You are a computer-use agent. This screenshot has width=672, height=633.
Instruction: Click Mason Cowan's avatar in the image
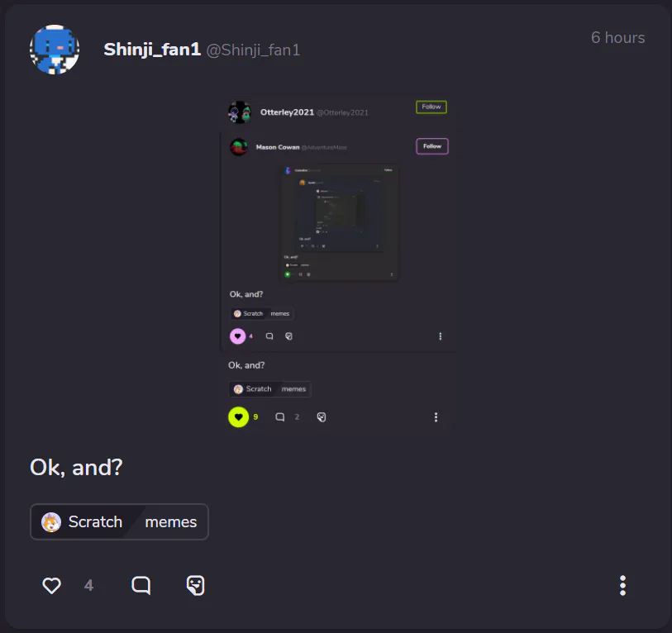(x=239, y=147)
